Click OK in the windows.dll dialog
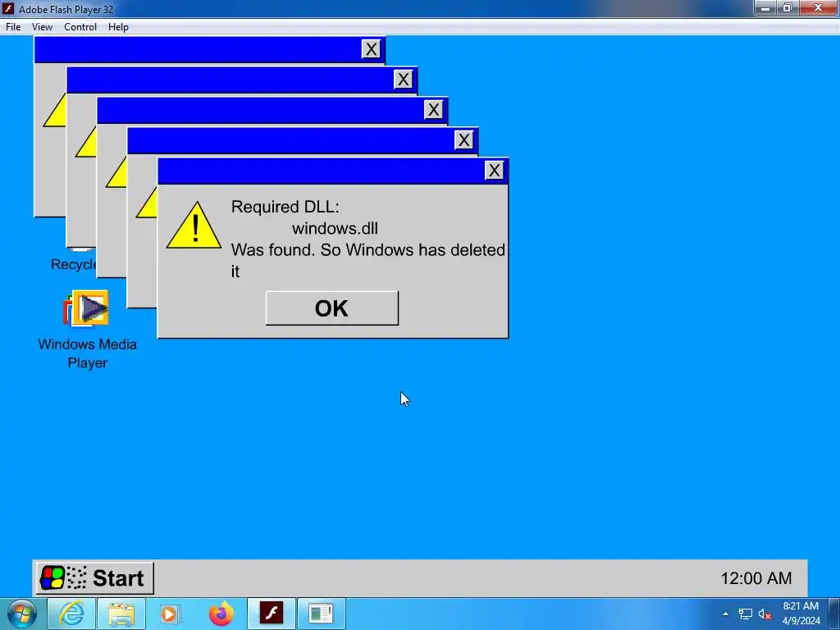 tap(331, 308)
